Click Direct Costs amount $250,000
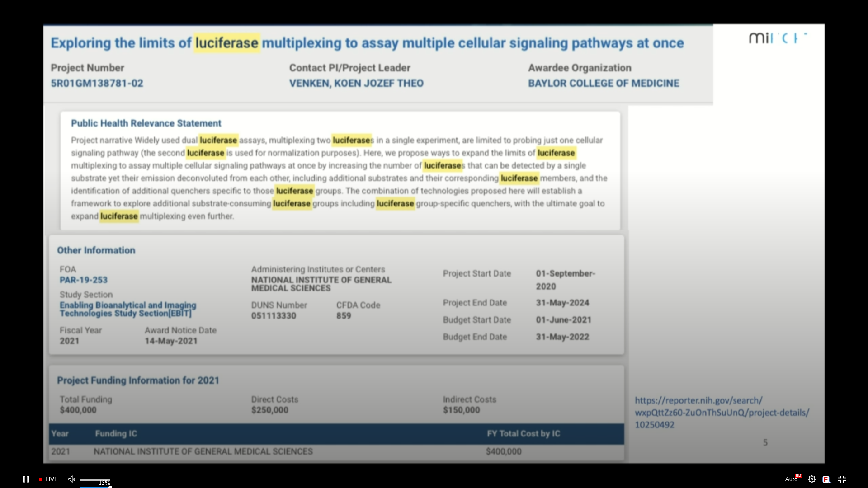 pos(270,410)
